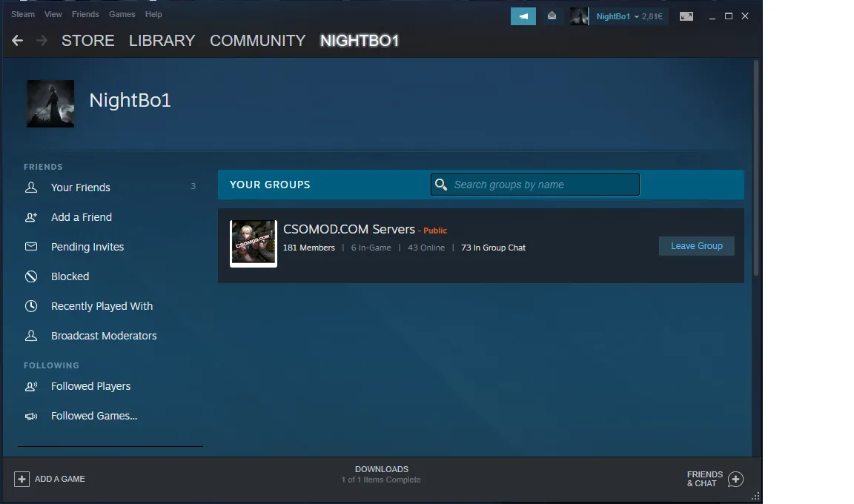Open Your Friends list
The height and width of the screenshot is (504, 854).
pos(81,188)
